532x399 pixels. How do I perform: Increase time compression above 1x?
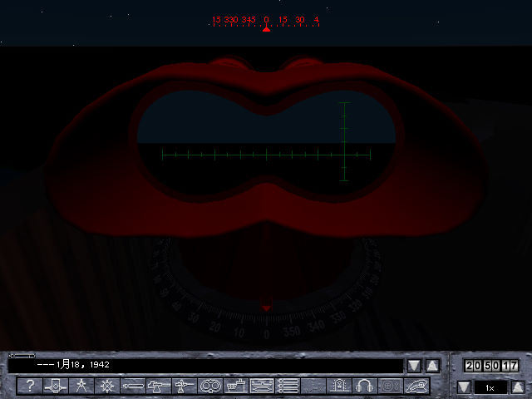click(518, 387)
